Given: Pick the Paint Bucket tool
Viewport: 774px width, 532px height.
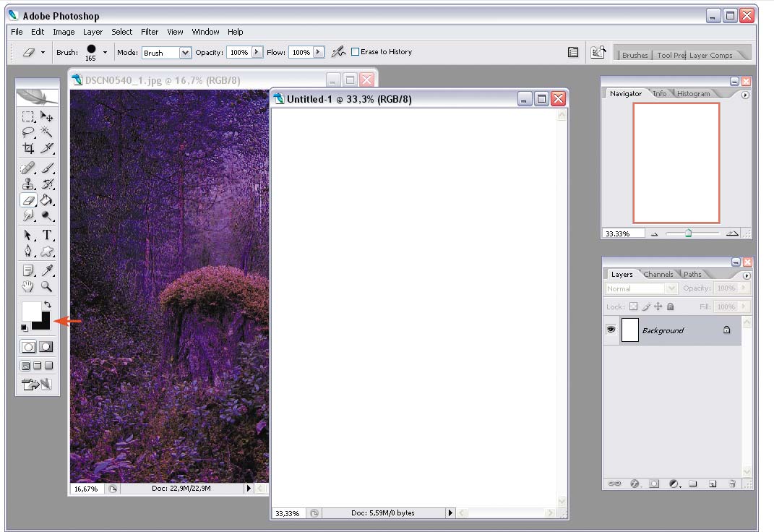Looking at the screenshot, I should click(x=47, y=200).
